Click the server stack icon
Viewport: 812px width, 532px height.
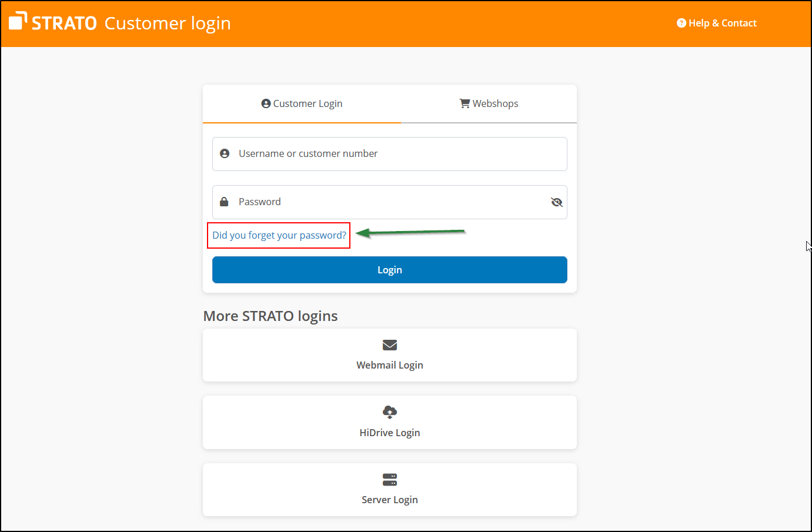pyautogui.click(x=390, y=480)
